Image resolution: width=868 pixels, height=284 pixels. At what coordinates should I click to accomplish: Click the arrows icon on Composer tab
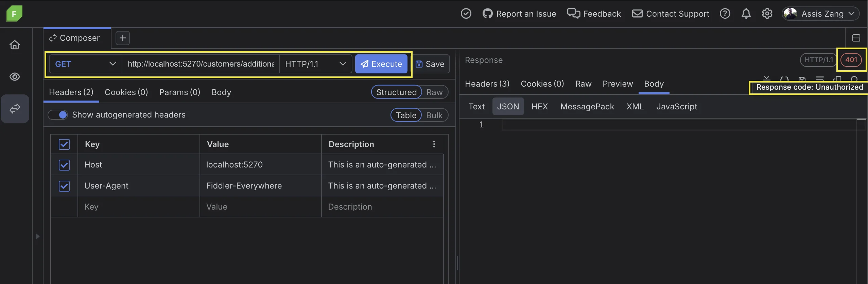point(53,38)
